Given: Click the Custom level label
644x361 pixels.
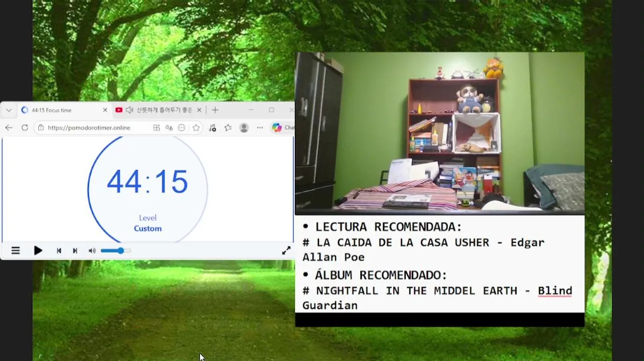Looking at the screenshot, I should 148,229.
